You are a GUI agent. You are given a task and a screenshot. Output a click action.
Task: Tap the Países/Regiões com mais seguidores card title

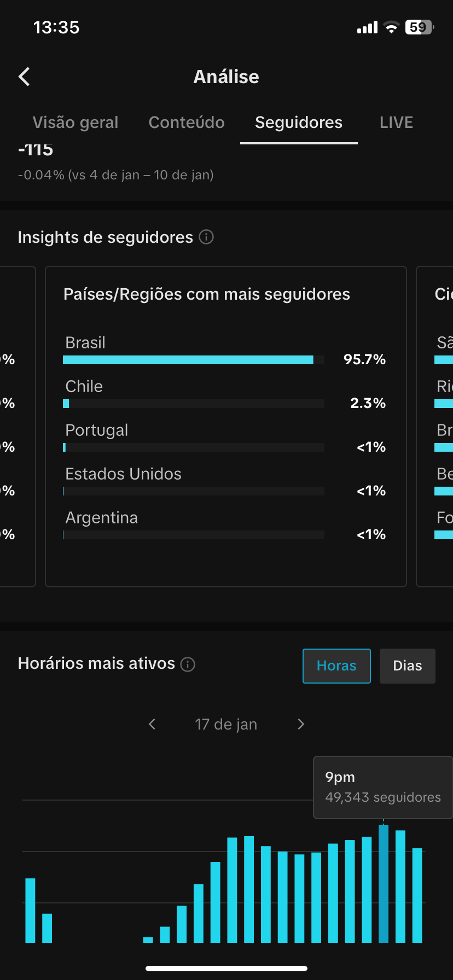pos(207,294)
